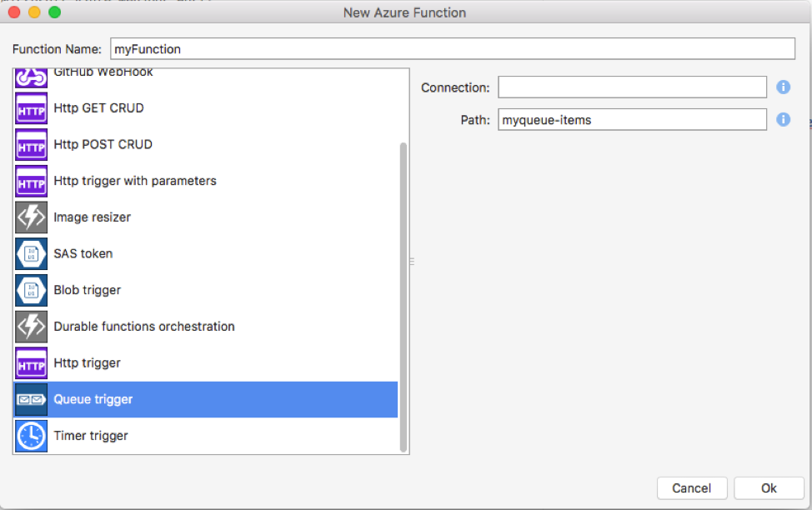Click the Http POST CRUD icon
812x510 pixels.
[x=32, y=145]
